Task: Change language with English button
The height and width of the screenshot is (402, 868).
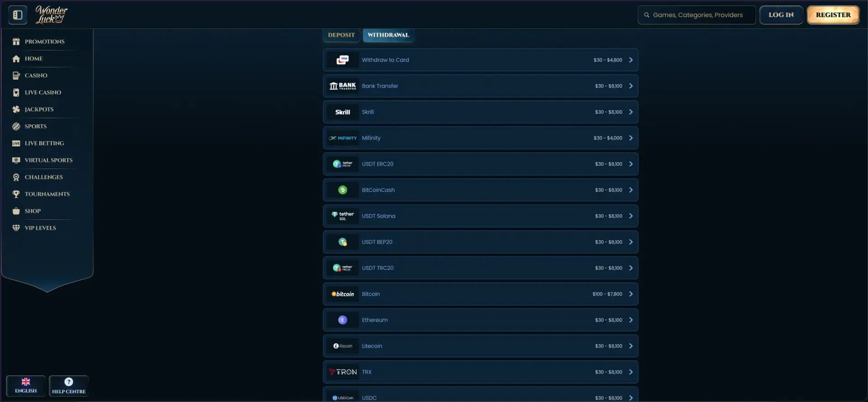Action: coord(26,386)
